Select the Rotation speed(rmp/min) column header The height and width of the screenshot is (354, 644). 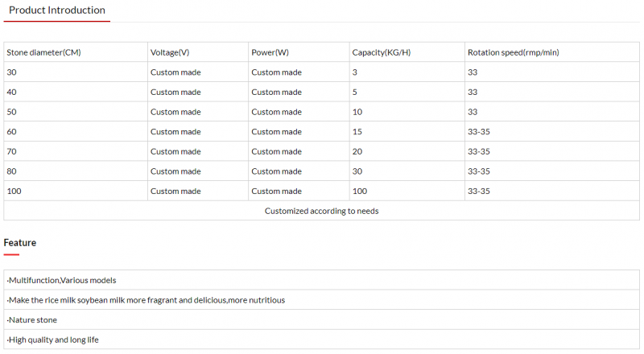[513, 52]
